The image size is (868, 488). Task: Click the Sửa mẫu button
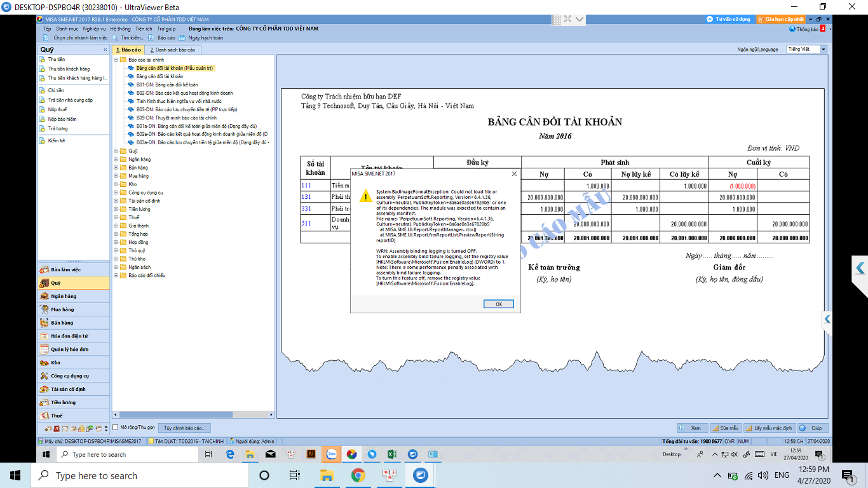[x=726, y=428]
